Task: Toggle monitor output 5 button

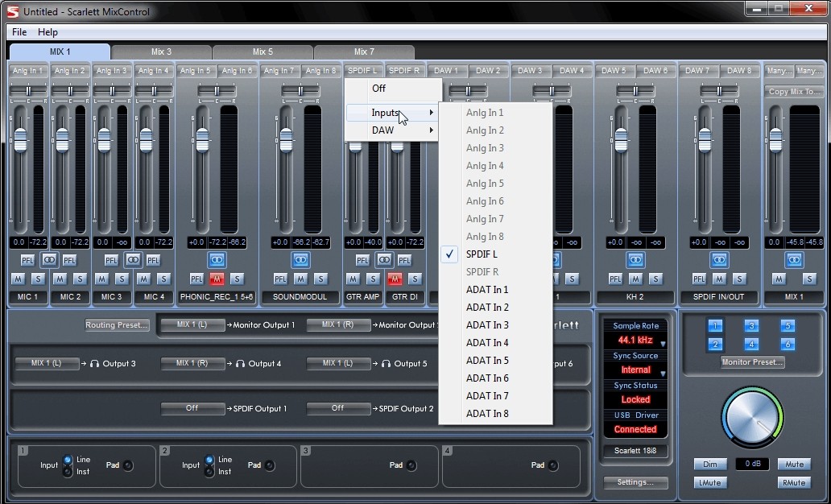Action: pyautogui.click(x=788, y=326)
